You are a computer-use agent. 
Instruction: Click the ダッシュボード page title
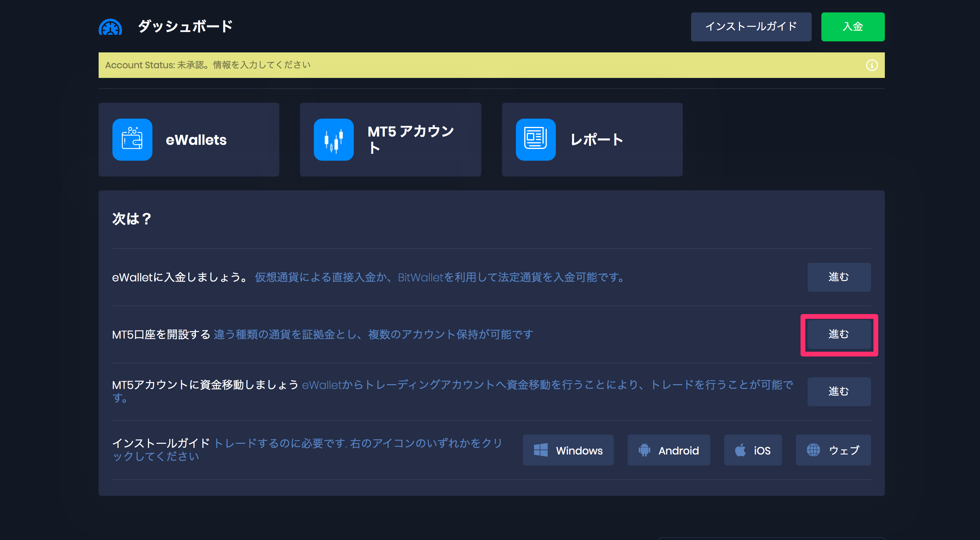click(185, 27)
